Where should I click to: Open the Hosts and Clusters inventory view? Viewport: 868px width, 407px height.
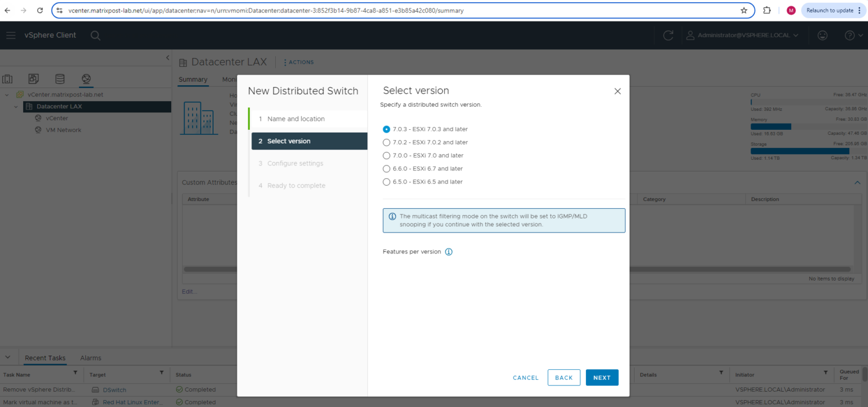coord(8,79)
